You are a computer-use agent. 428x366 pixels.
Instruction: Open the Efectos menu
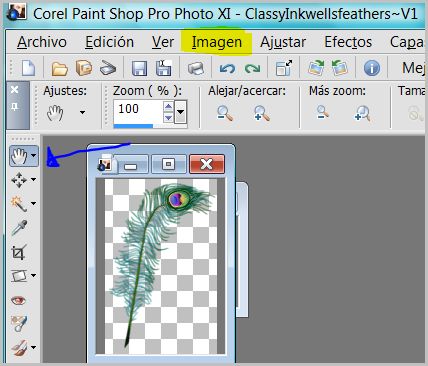348,42
